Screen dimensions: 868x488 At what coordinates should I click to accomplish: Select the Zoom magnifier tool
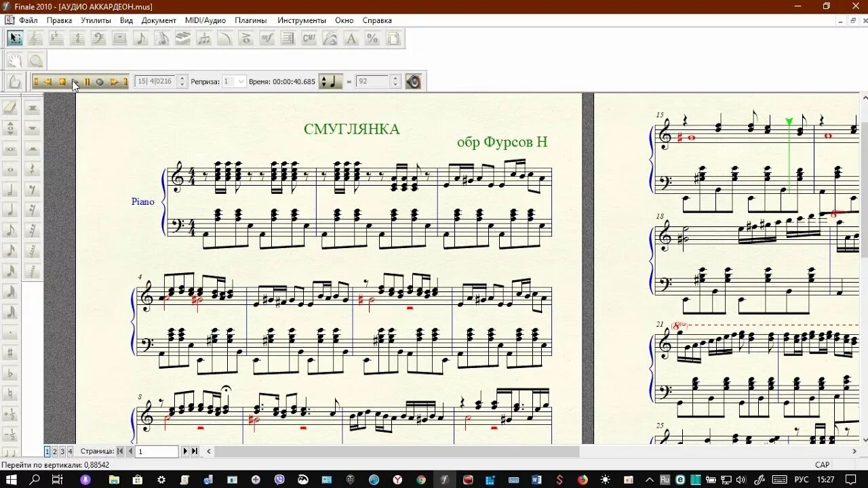(35, 60)
